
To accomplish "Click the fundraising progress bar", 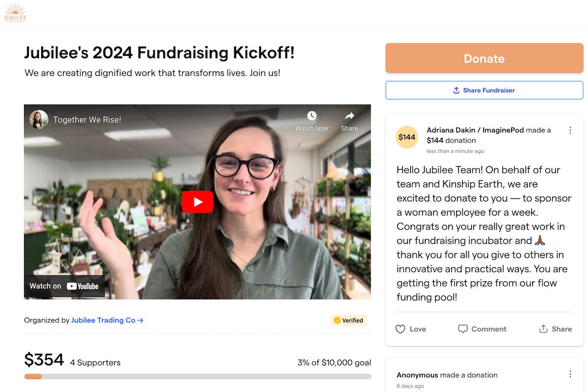I will tap(198, 376).
